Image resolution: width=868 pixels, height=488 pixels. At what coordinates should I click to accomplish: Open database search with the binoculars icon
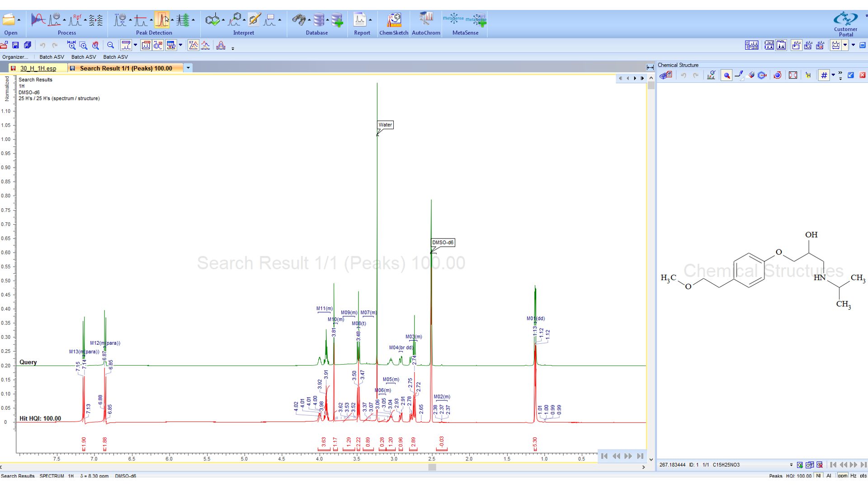pyautogui.click(x=298, y=20)
